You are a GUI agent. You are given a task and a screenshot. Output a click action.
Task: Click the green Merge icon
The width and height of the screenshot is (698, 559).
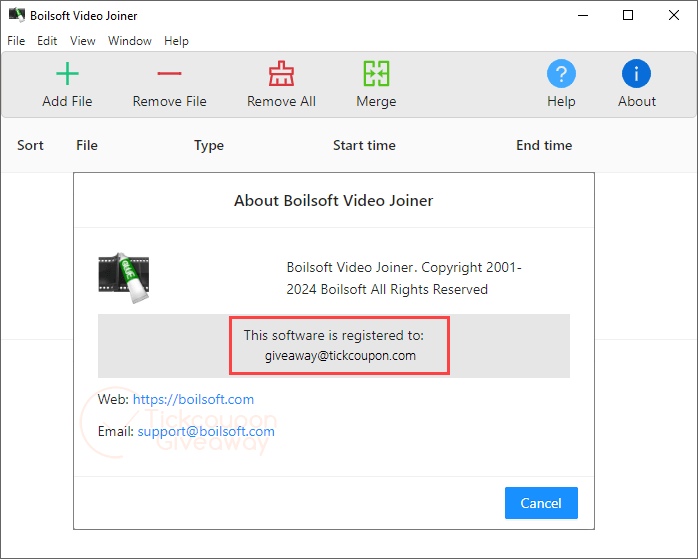[376, 73]
